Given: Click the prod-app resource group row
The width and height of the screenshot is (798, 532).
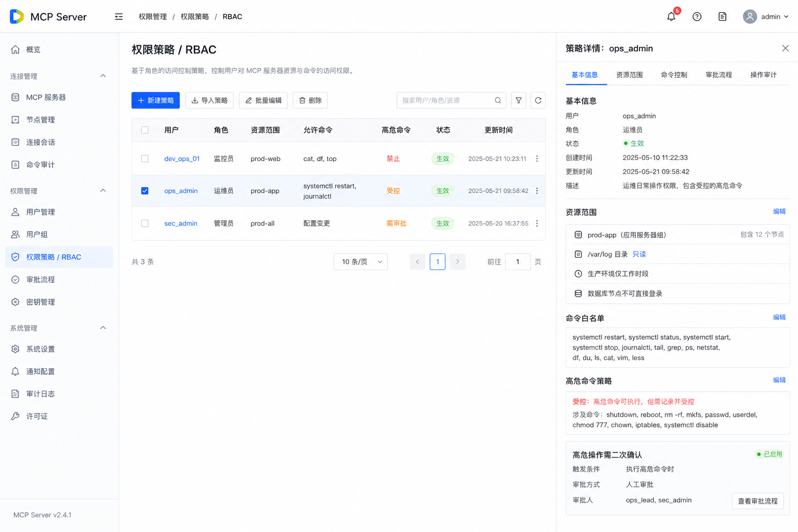Looking at the screenshot, I should 678,235.
